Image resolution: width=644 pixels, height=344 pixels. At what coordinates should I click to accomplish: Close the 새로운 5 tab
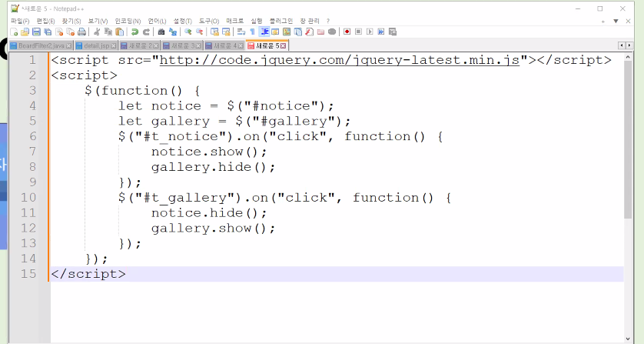click(283, 45)
